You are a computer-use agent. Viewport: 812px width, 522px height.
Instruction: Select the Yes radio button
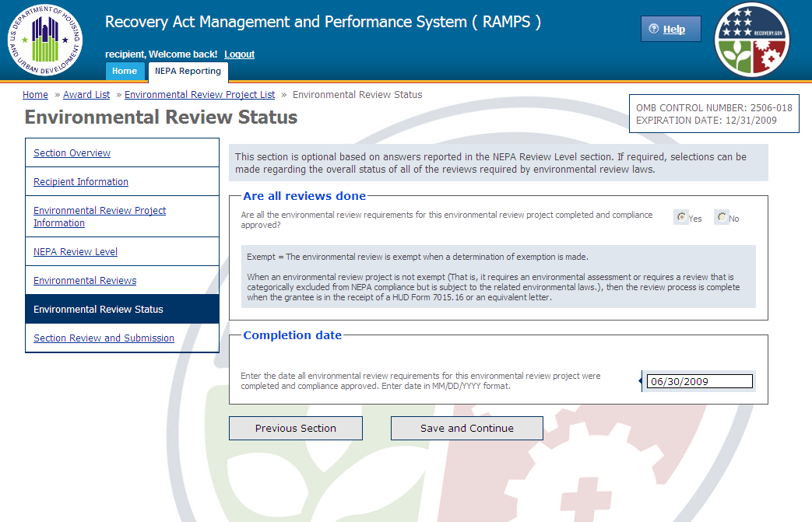point(682,218)
